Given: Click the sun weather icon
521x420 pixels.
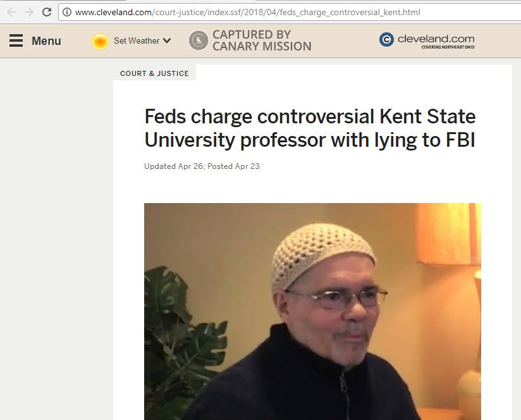Looking at the screenshot, I should coord(100,41).
